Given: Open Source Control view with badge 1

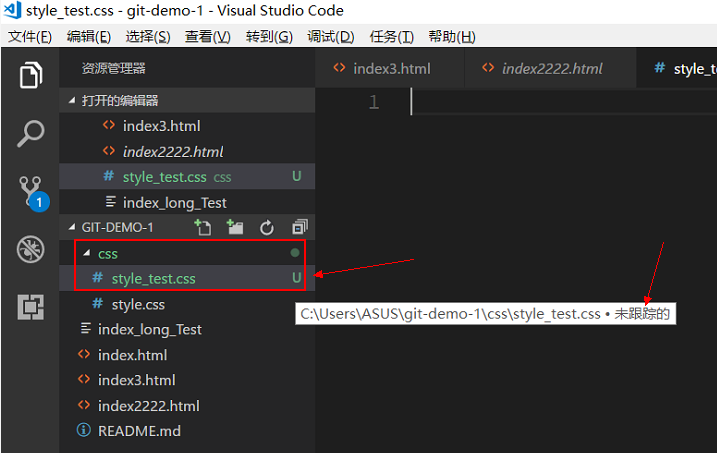Looking at the screenshot, I should (33, 193).
